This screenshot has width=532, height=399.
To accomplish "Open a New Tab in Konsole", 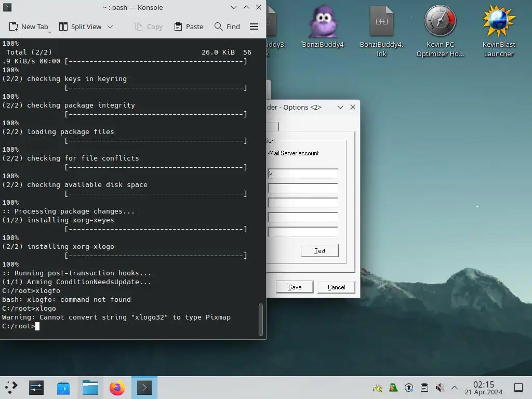I will click(28, 26).
